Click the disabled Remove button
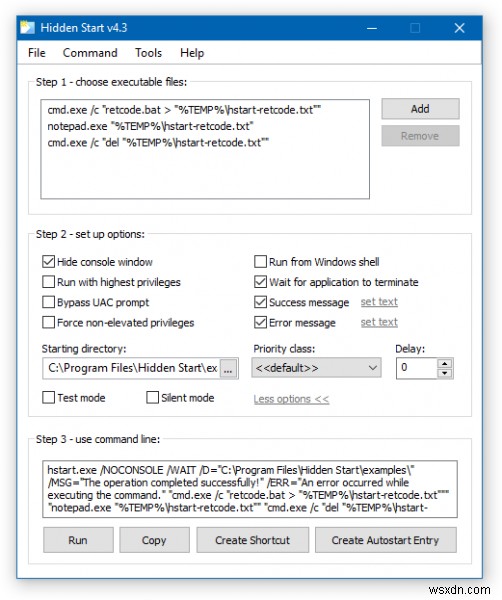Screen dimensions: 502x600 click(420, 136)
